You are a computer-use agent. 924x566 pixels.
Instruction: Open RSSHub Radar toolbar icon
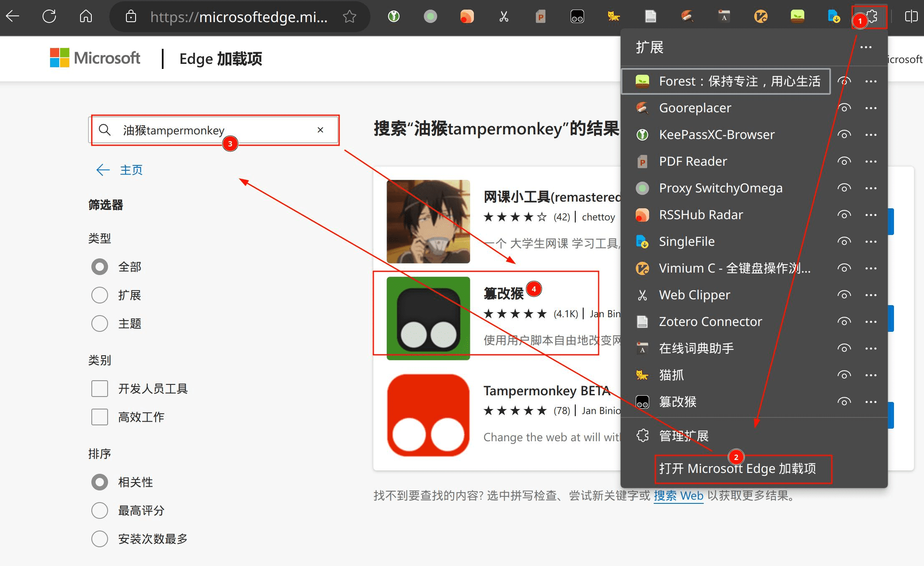467,16
